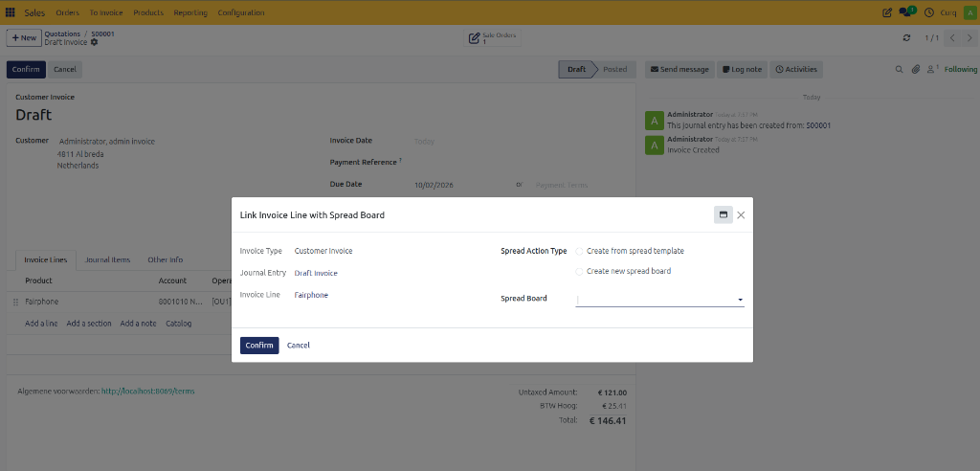
Task: Click first Administrator avatar in chatter
Action: coord(654,121)
